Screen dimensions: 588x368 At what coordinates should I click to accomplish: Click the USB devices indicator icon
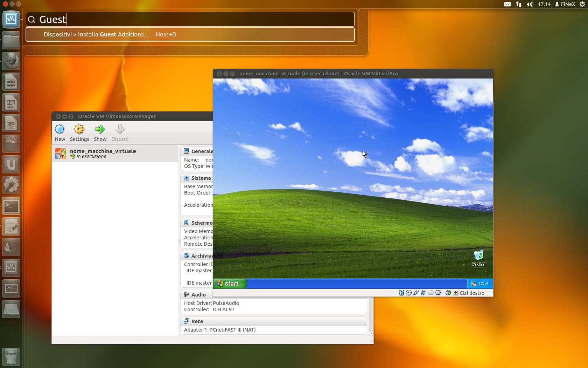[x=416, y=293]
